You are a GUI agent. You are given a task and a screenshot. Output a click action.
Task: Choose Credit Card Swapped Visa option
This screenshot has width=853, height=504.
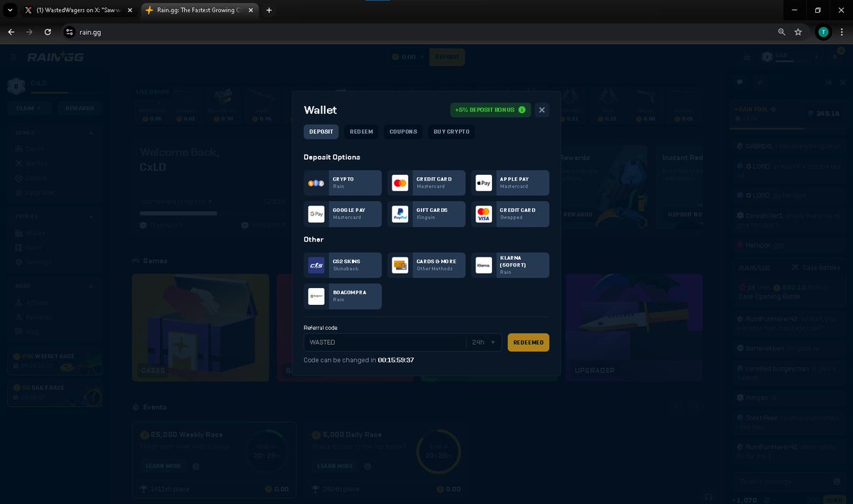[510, 214]
